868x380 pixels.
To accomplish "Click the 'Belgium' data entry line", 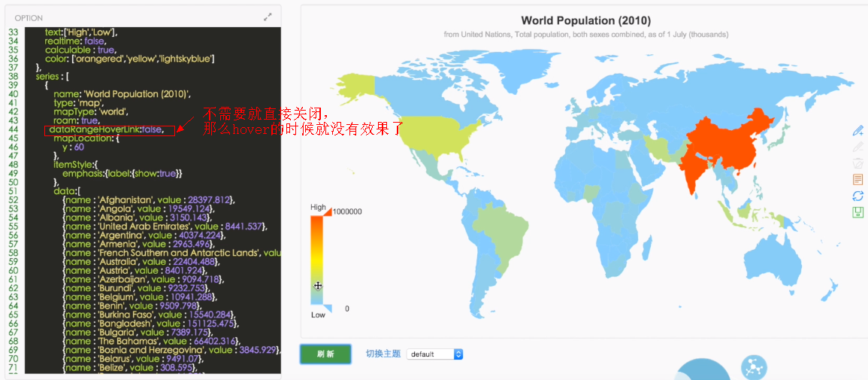I will click(x=142, y=297).
